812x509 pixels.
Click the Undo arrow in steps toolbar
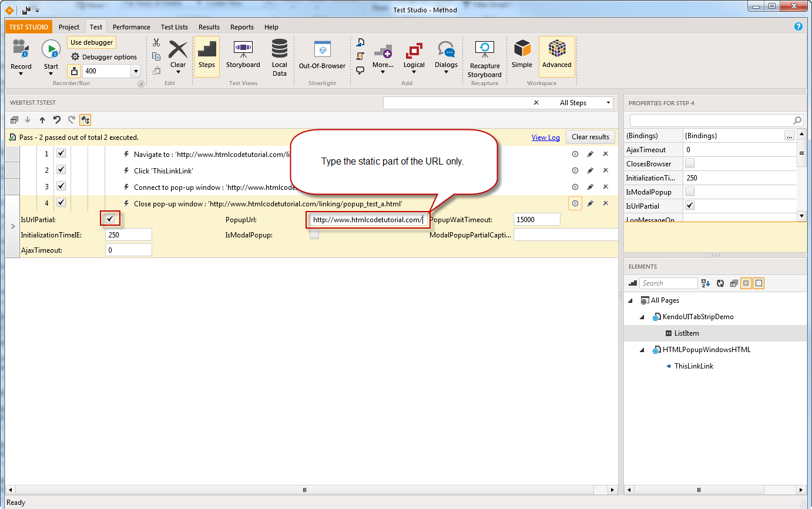pos(57,120)
